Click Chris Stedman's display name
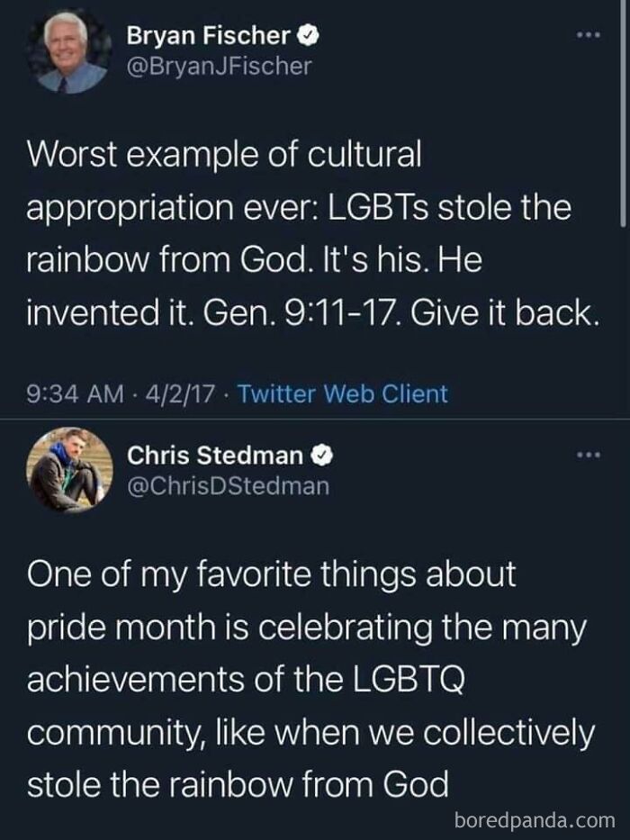Image resolution: width=630 pixels, height=840 pixels. 216,456
